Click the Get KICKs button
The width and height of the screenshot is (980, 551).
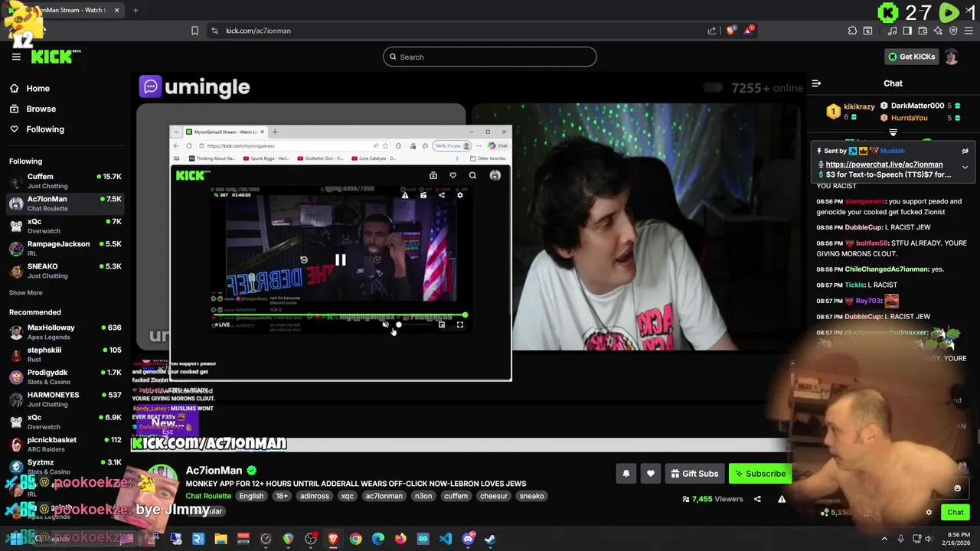911,57
